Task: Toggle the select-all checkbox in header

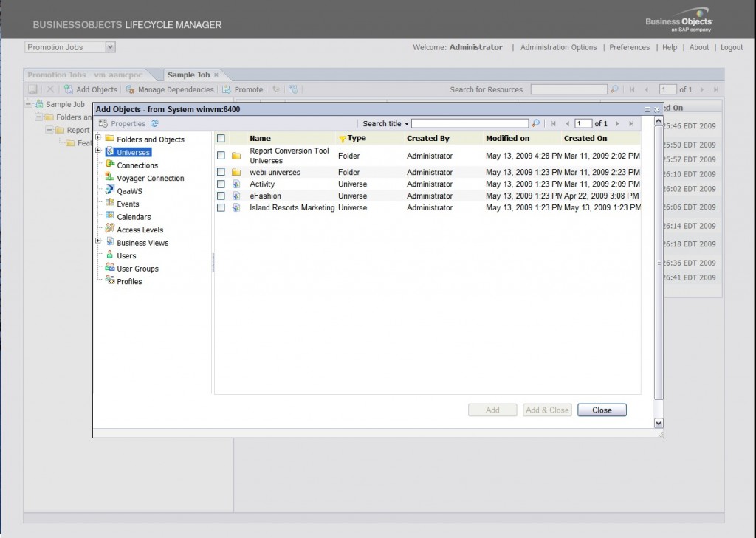Action: [221, 138]
